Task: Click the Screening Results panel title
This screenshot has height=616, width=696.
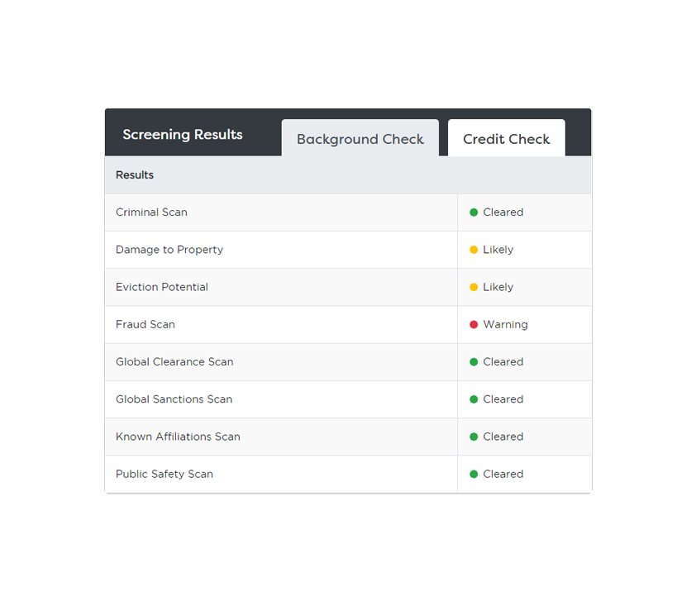Action: pos(183,135)
